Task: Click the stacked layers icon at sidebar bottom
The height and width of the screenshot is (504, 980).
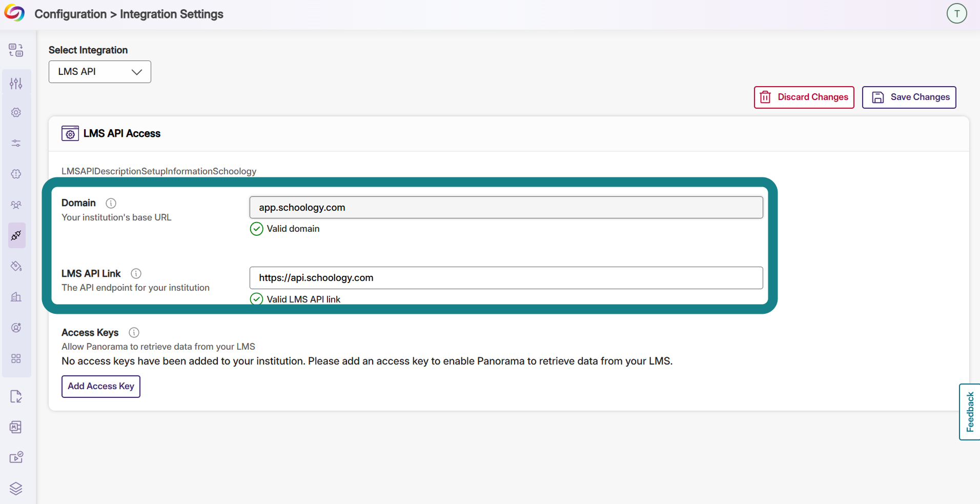Action: pyautogui.click(x=16, y=489)
